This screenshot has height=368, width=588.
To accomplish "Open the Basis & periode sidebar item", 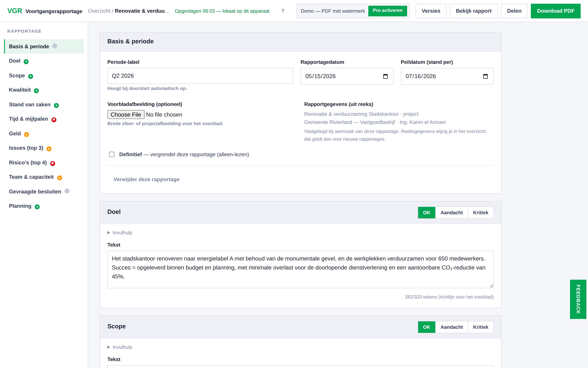I will (44, 46).
